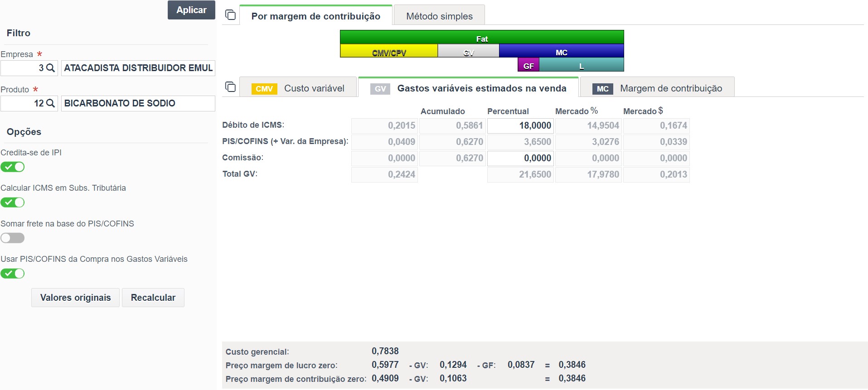Disable Usar PIS/COFINS da Compra switch
The height and width of the screenshot is (390, 868).
tap(13, 274)
